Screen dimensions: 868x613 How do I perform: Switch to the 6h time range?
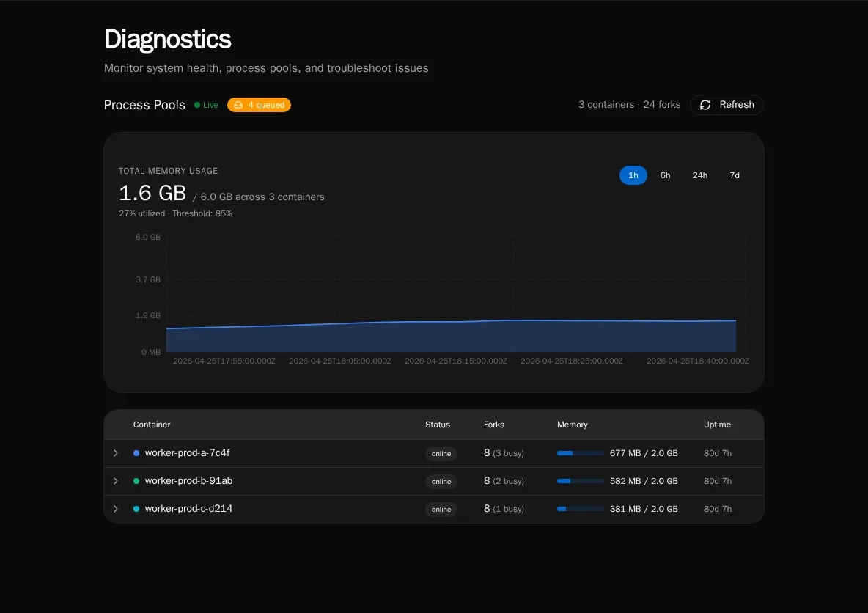(666, 175)
